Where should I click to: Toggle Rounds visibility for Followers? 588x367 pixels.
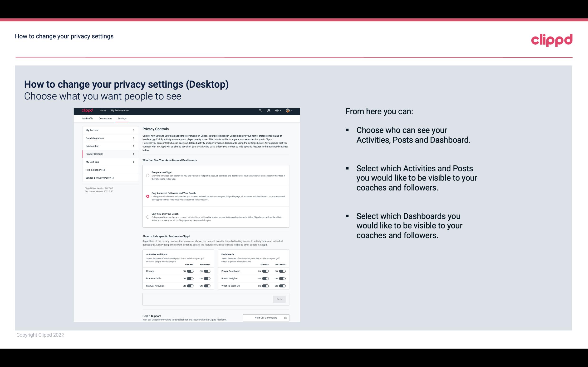tap(207, 271)
